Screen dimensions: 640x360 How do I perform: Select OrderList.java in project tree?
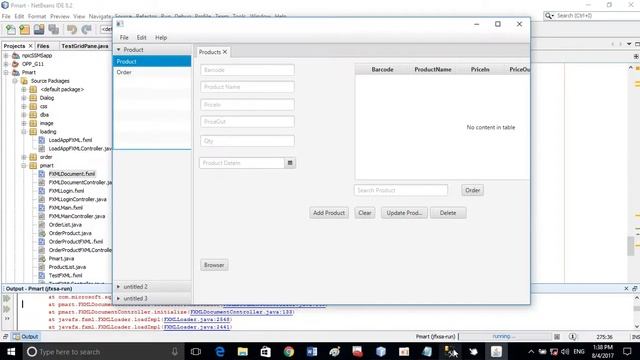point(65,224)
